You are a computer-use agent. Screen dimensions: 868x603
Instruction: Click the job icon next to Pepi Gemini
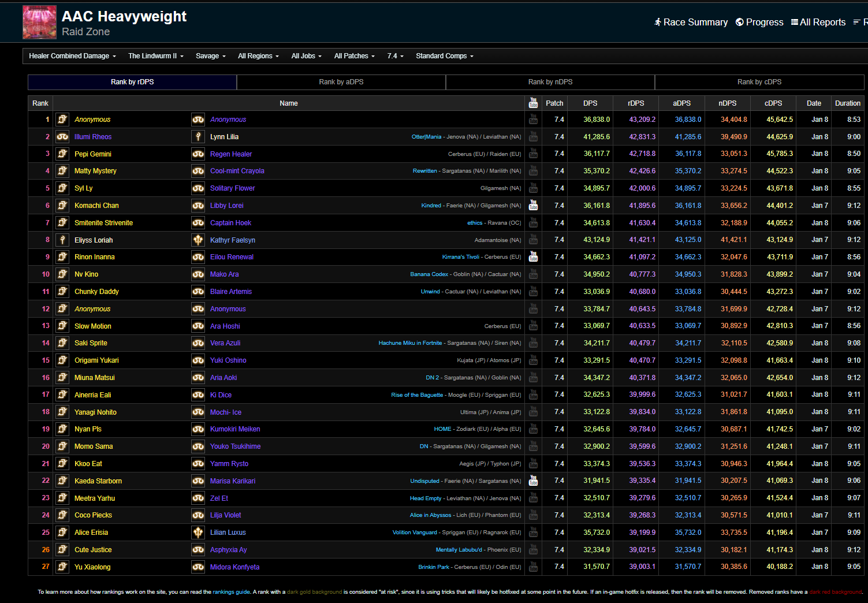pyautogui.click(x=62, y=154)
